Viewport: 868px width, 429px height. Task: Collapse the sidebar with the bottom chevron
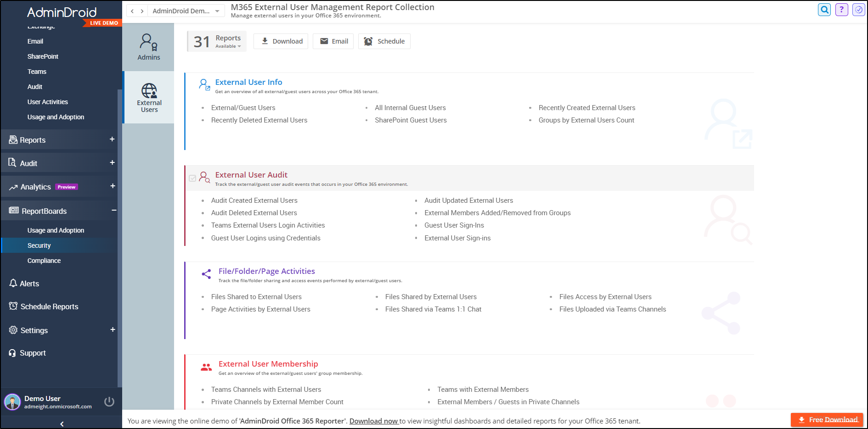pos(61,423)
